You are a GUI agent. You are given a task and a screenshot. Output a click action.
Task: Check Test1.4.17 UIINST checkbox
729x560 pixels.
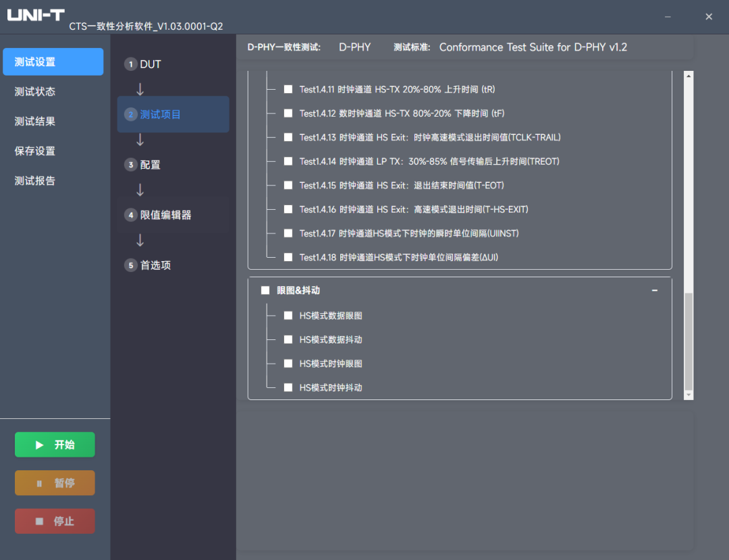coord(288,233)
